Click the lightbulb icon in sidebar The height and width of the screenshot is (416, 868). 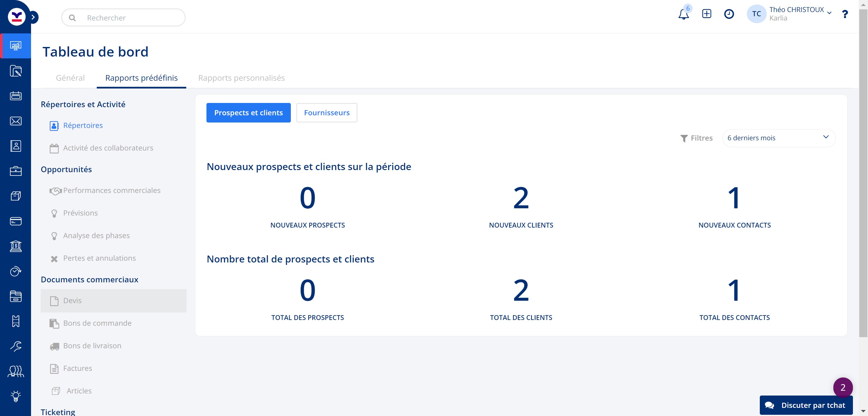click(15, 396)
